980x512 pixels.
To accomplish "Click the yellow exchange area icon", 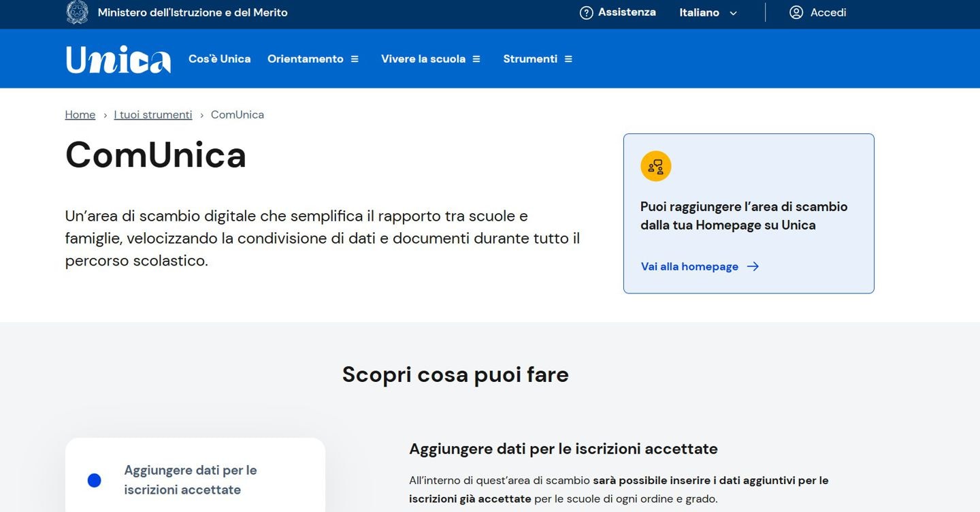I will (656, 166).
